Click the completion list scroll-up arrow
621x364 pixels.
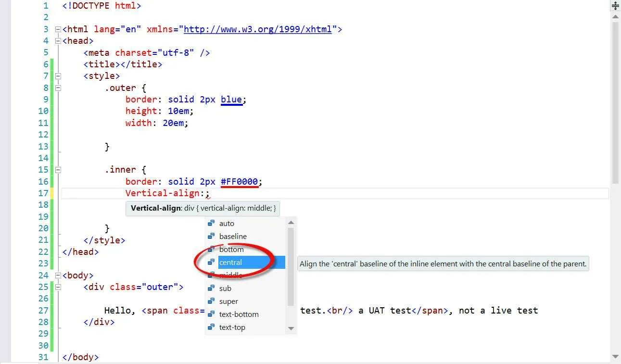pyautogui.click(x=291, y=223)
